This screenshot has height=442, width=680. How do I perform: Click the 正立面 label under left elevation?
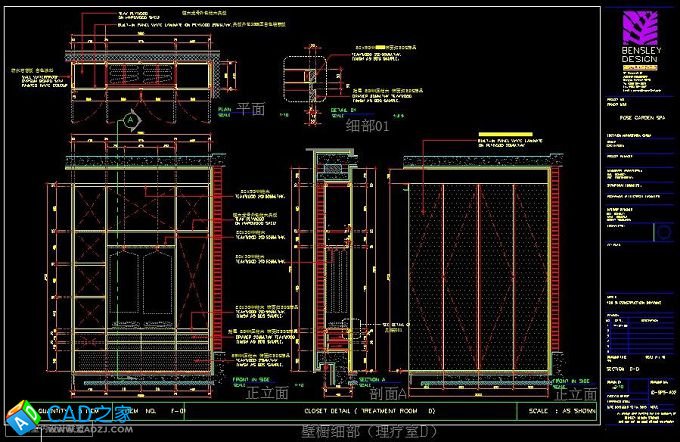[267, 394]
